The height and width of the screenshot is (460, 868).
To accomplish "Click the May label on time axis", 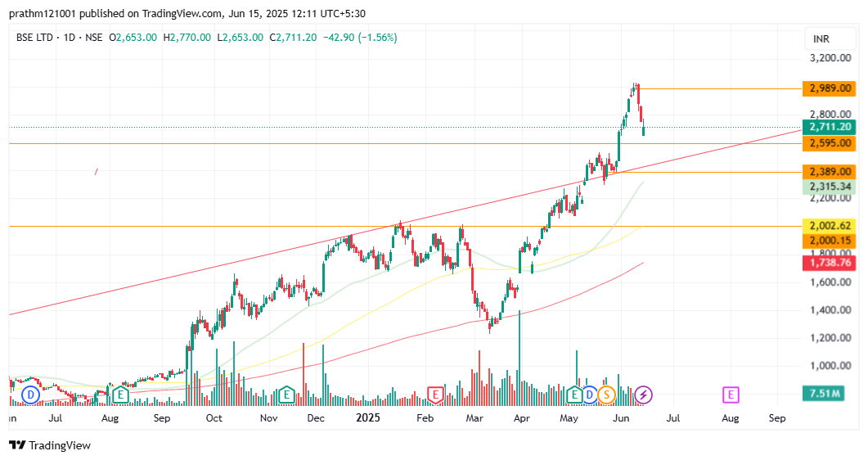I will [x=569, y=418].
